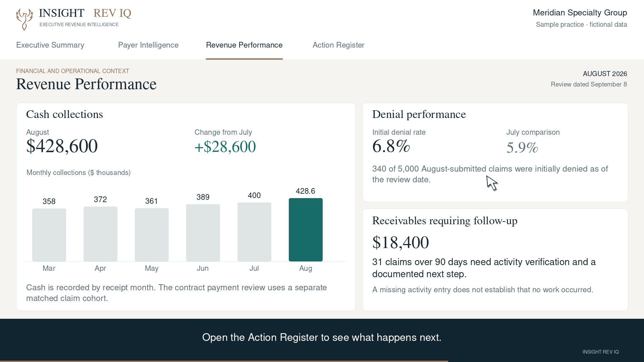This screenshot has height=362, width=644.
Task: Click the Monthly collections chart title
Action: point(78,173)
